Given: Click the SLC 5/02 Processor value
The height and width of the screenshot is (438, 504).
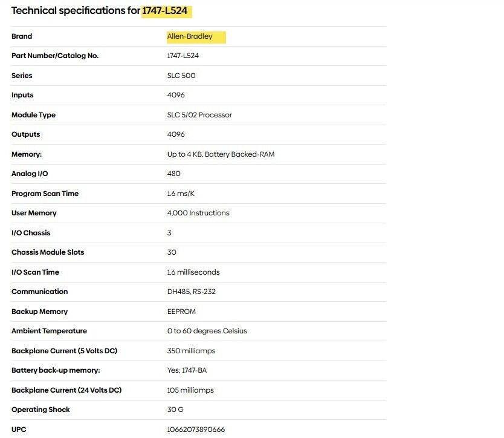Looking at the screenshot, I should pyautogui.click(x=199, y=115).
